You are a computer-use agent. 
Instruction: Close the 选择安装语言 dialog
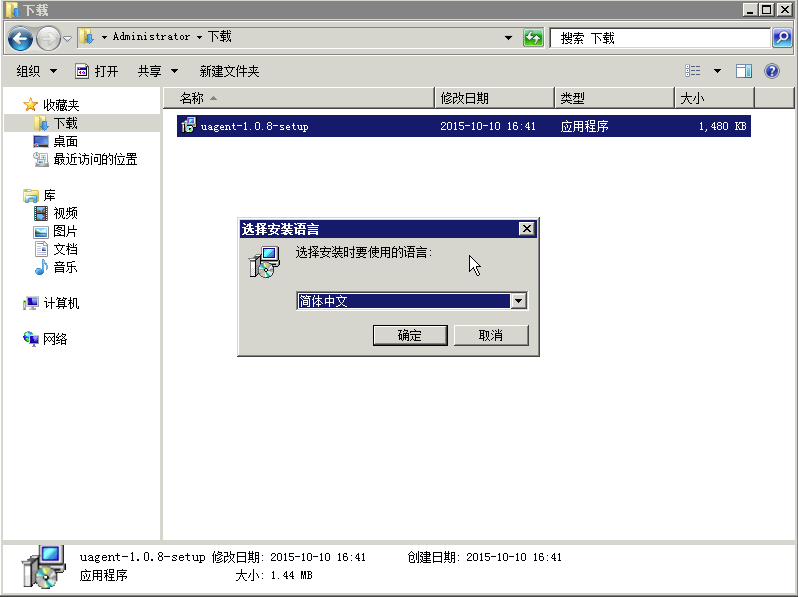[527, 229]
